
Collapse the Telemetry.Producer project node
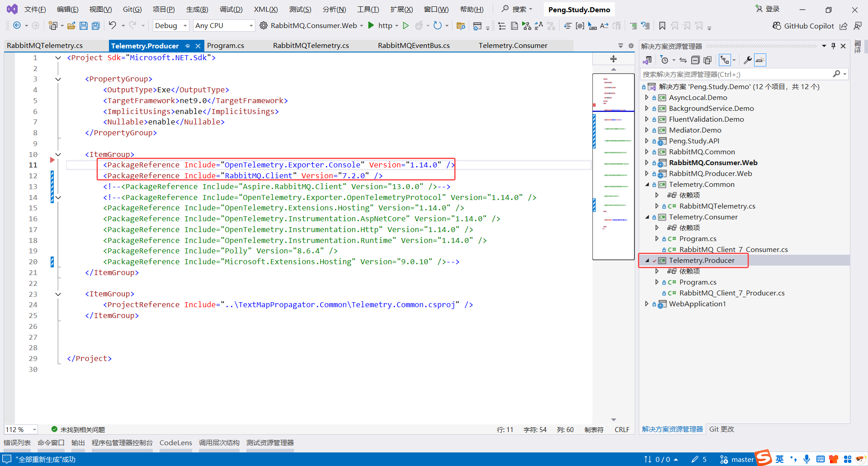tap(647, 260)
